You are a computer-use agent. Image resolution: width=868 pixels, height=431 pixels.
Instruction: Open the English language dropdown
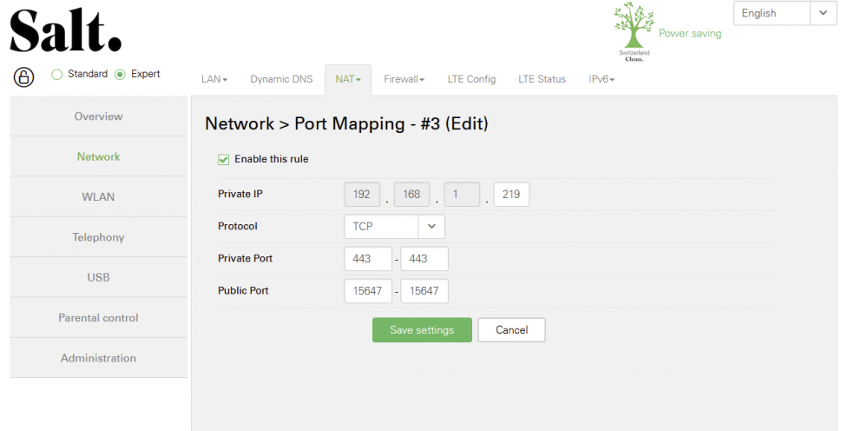pos(785,13)
